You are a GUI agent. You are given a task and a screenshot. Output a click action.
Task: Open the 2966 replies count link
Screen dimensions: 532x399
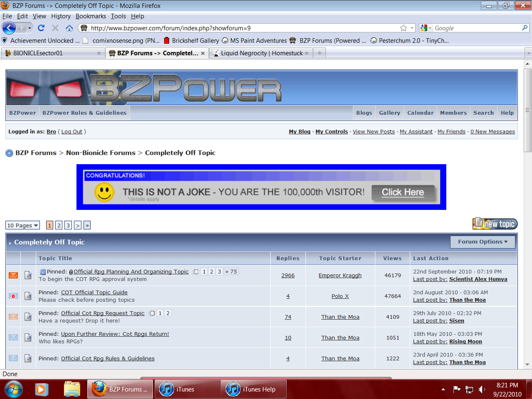[288, 275]
